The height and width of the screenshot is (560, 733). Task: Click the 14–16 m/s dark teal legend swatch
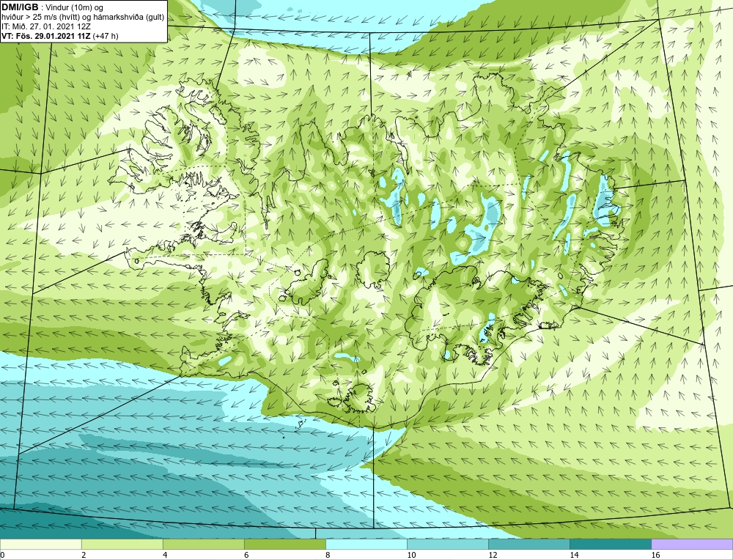coord(611,544)
